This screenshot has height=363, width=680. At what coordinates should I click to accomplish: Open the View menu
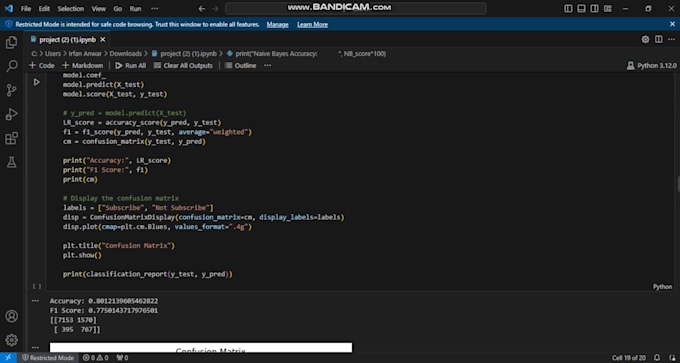(98, 9)
